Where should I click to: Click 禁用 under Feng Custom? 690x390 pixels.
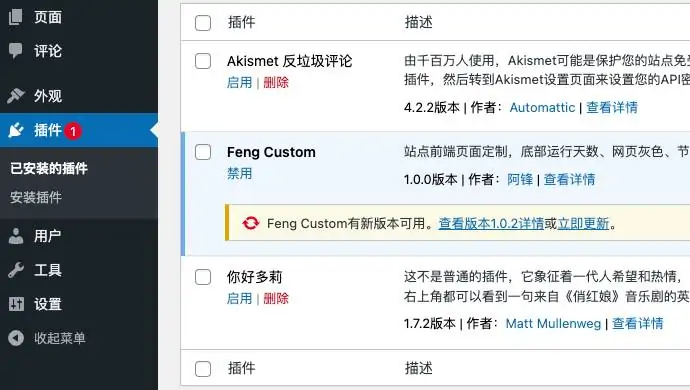tap(239, 173)
